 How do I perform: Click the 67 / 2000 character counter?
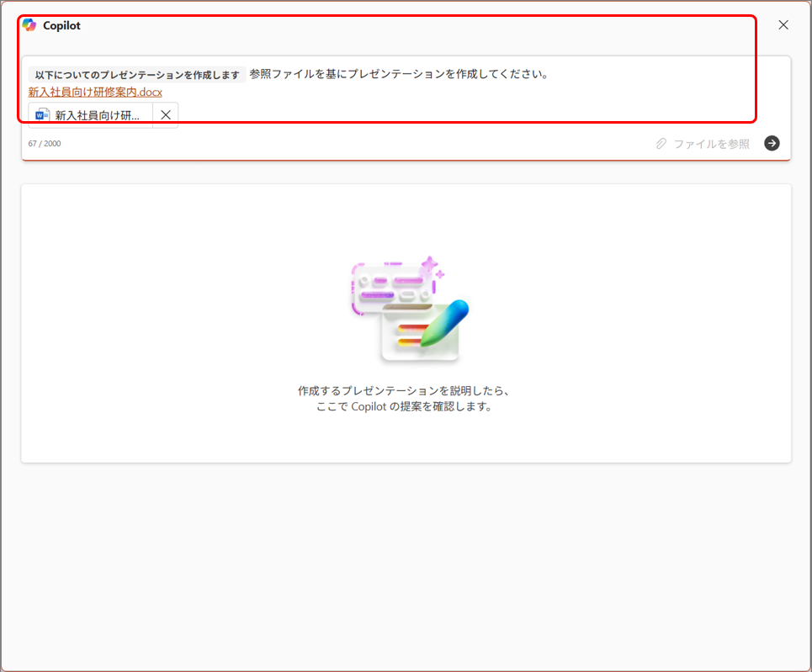tap(45, 144)
